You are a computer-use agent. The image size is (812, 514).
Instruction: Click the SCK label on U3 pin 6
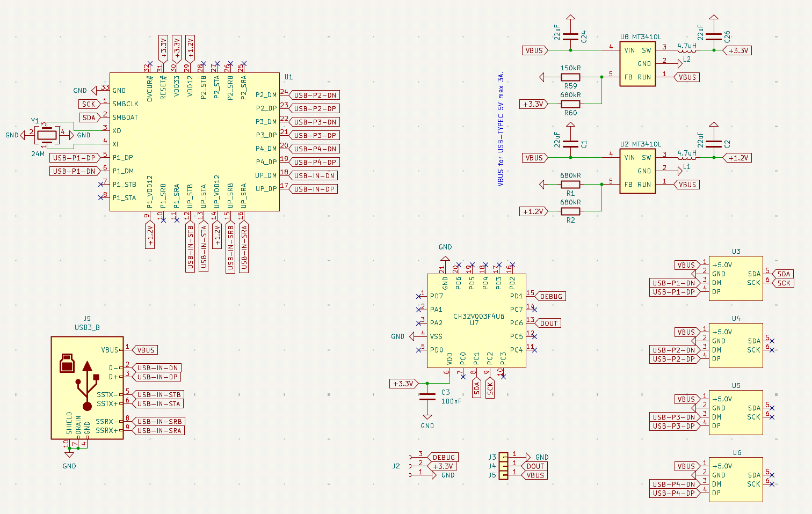(784, 283)
